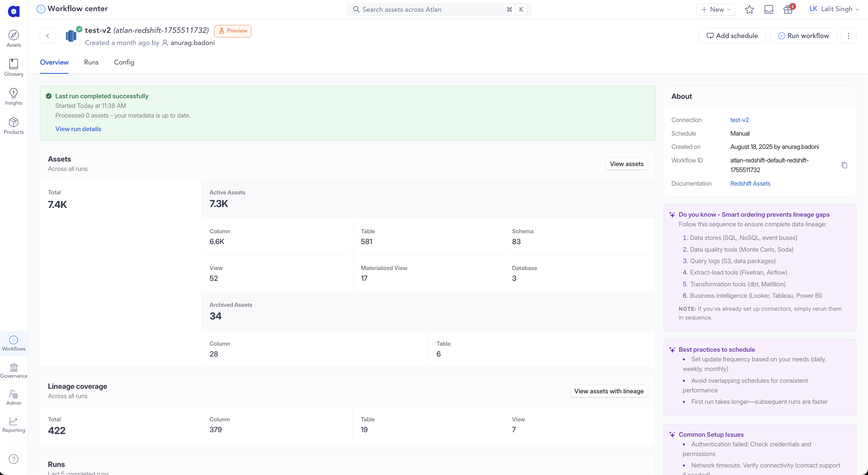Image resolution: width=868 pixels, height=475 pixels.
Task: Open Reporting in the sidebar
Action: click(14, 425)
